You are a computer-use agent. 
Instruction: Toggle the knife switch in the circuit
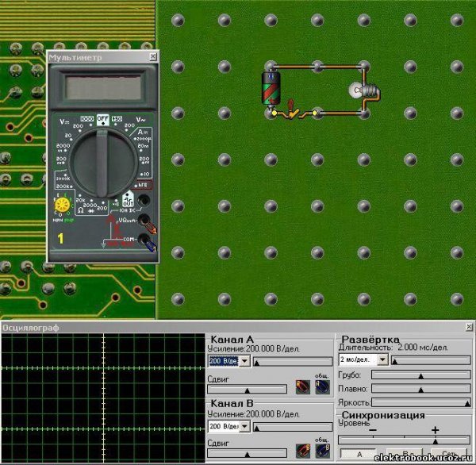pos(292,110)
